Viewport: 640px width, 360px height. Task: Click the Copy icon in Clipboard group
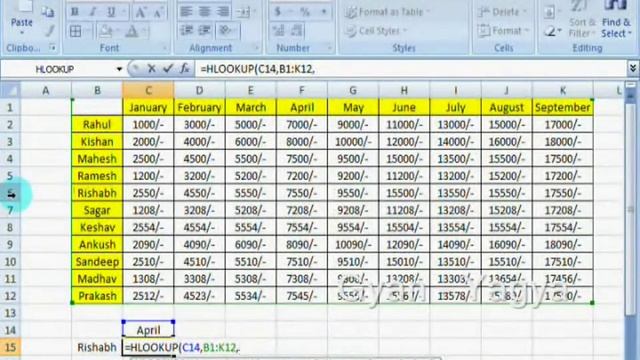coord(48,13)
